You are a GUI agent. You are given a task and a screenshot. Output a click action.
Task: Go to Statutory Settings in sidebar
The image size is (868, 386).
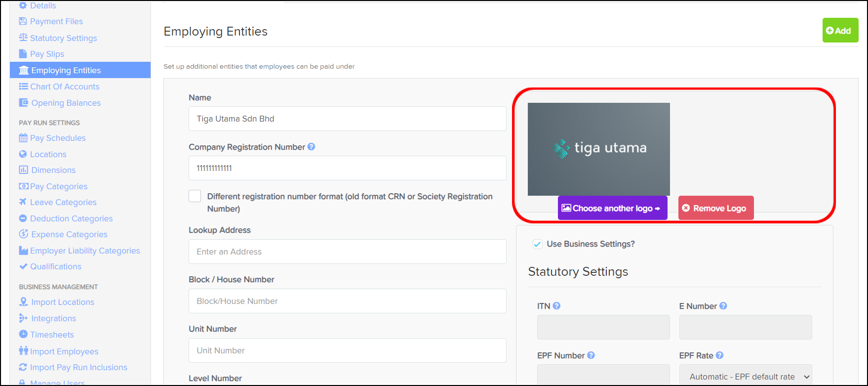63,38
